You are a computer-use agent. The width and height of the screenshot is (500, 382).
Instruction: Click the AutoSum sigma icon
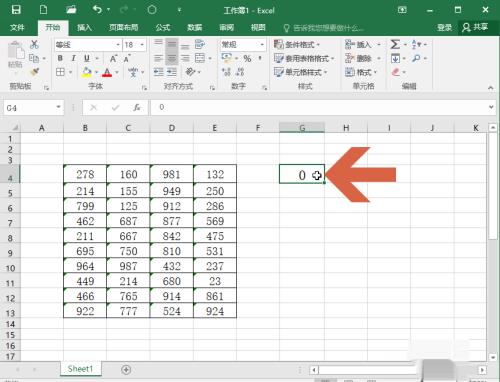(x=395, y=44)
